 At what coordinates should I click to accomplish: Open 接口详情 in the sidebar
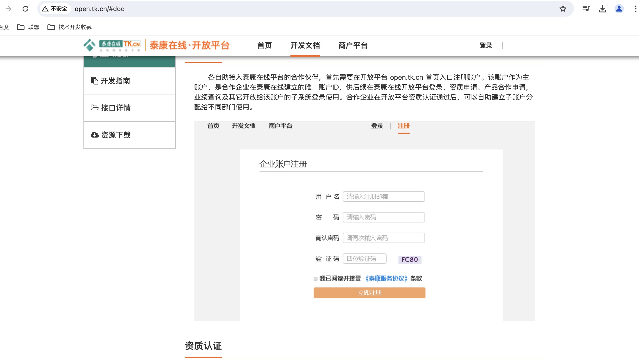(x=130, y=108)
